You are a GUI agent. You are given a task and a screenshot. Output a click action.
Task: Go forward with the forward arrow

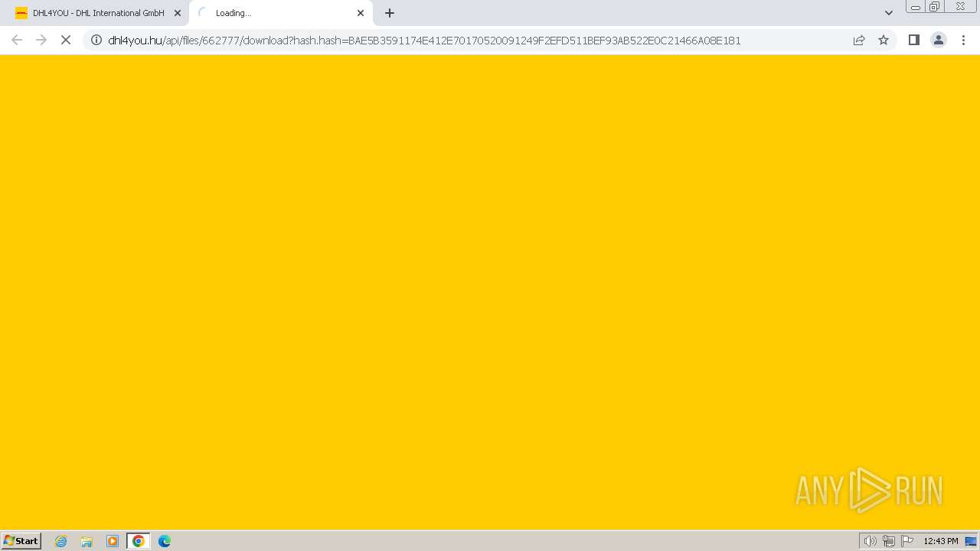[41, 40]
